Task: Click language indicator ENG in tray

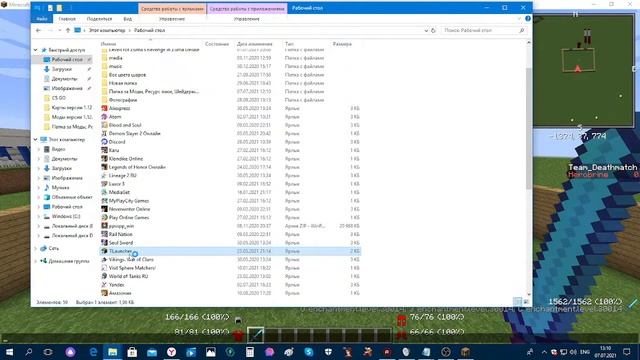Action: pos(585,352)
